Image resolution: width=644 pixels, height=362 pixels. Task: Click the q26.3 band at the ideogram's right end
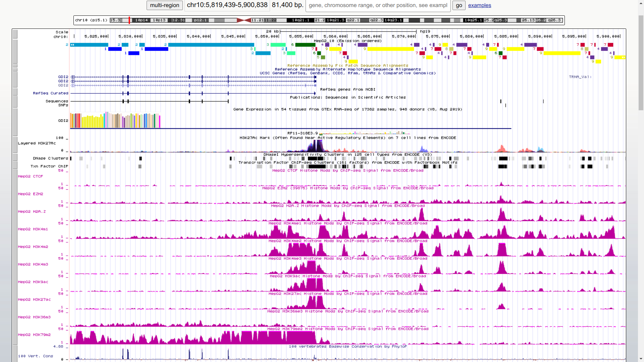pyautogui.click(x=554, y=20)
